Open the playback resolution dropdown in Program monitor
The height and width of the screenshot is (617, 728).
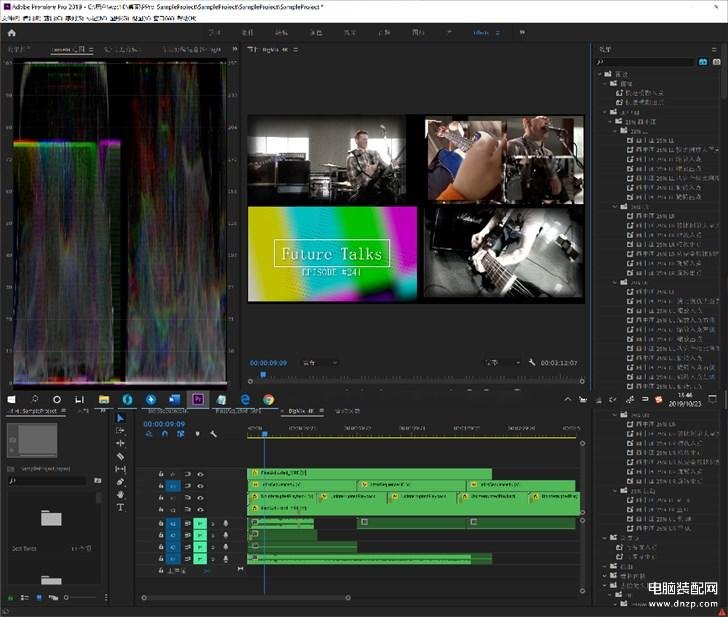tap(503, 363)
